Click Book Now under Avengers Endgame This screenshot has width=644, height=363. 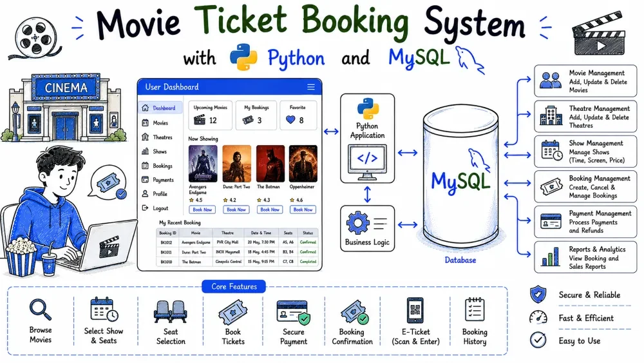click(x=202, y=210)
